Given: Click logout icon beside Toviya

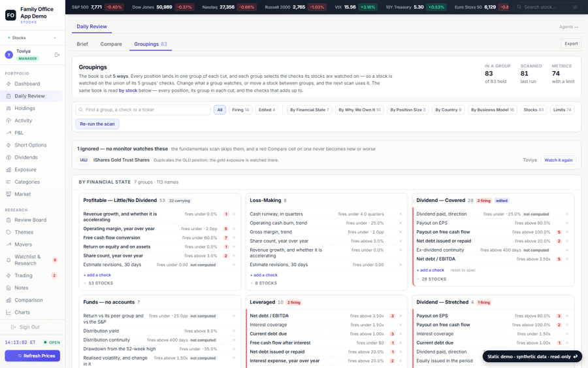Looking at the screenshot, I should pos(57,55).
